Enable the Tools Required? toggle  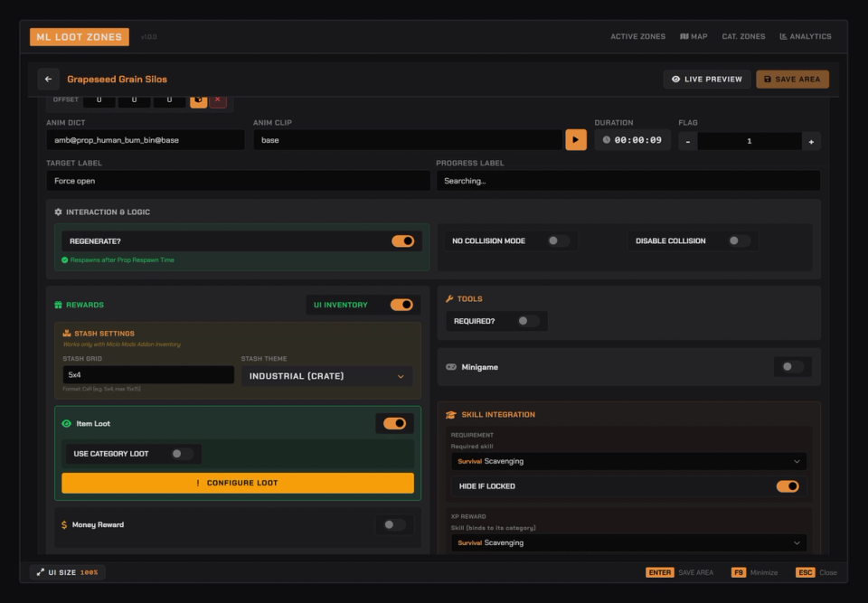click(528, 321)
